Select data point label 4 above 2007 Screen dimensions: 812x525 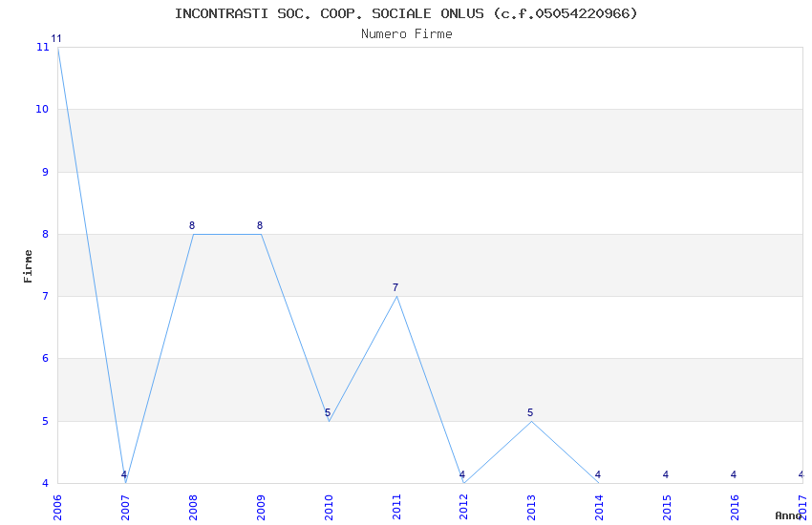[x=124, y=474]
